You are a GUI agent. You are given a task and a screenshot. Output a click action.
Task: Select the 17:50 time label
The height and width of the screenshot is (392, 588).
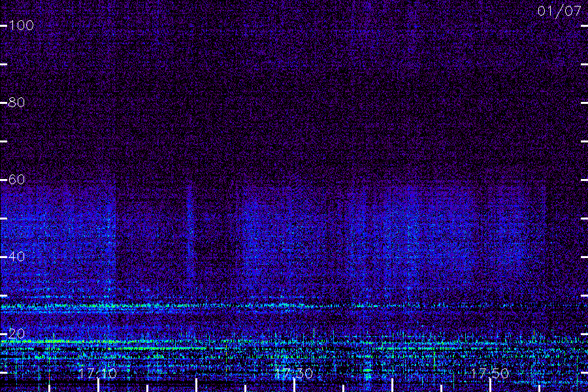pos(490,374)
